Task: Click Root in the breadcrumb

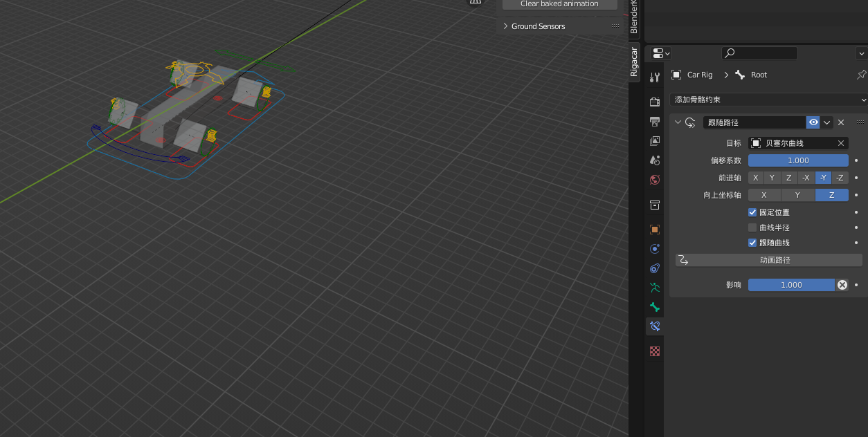Action: click(759, 75)
